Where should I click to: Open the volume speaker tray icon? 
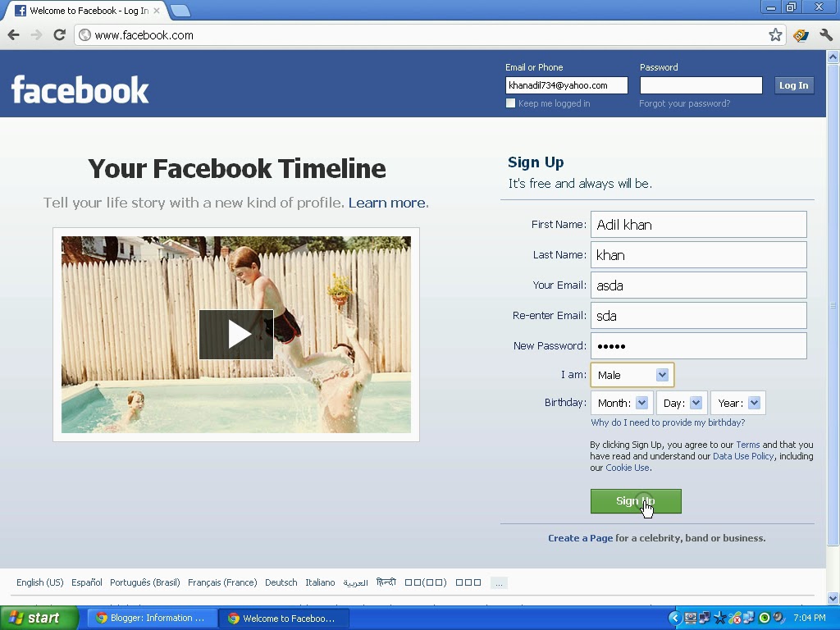(x=778, y=619)
